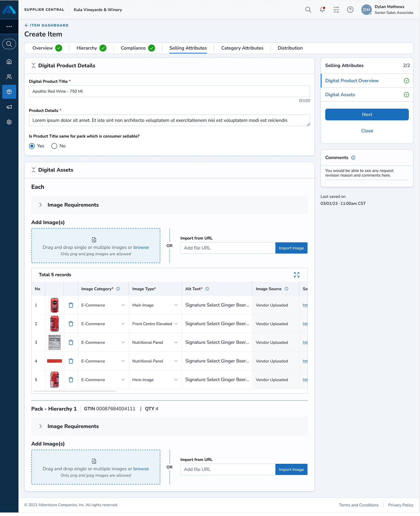
Task: Open Terms and Conditions link
Action: [359, 505]
